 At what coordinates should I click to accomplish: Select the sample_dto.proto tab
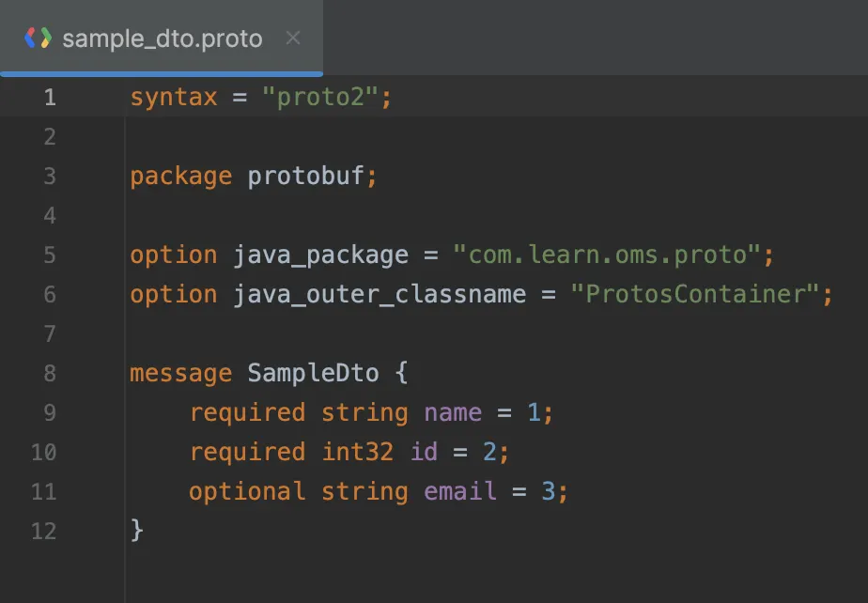pos(160,38)
